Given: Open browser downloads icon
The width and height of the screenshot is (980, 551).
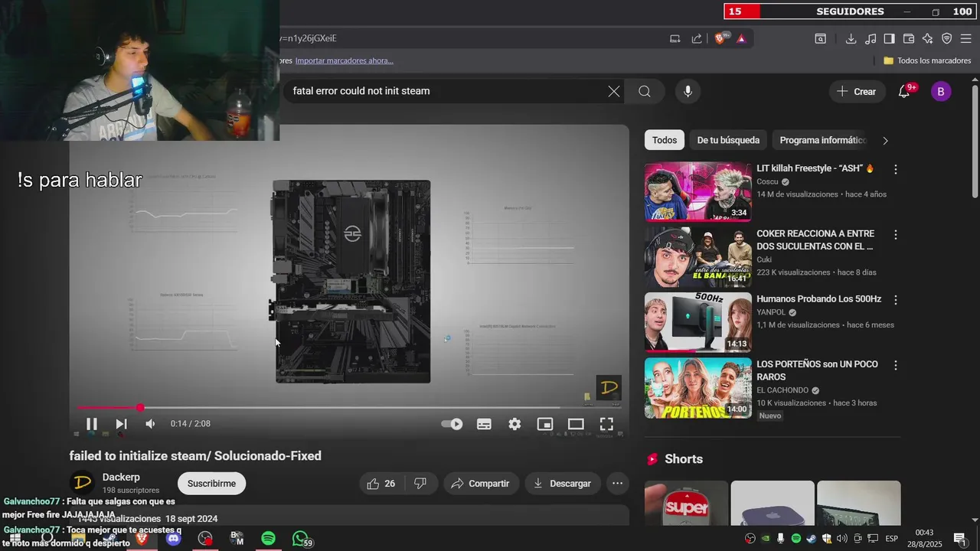Looking at the screenshot, I should pyautogui.click(x=851, y=38).
